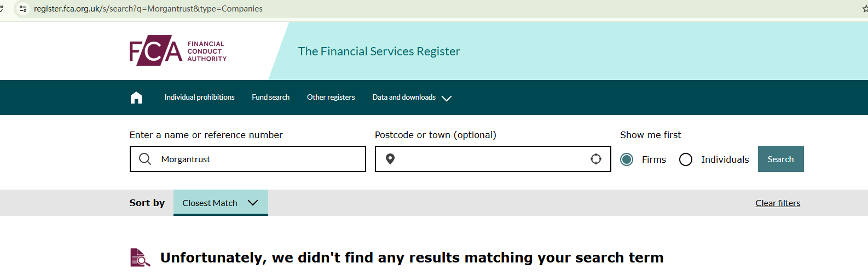Go to the home icon in navigation bar

[x=136, y=98]
